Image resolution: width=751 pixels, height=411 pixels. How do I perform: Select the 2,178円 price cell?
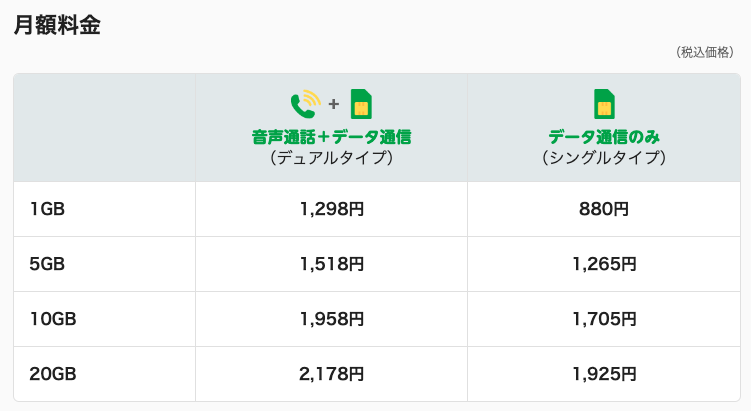point(331,375)
